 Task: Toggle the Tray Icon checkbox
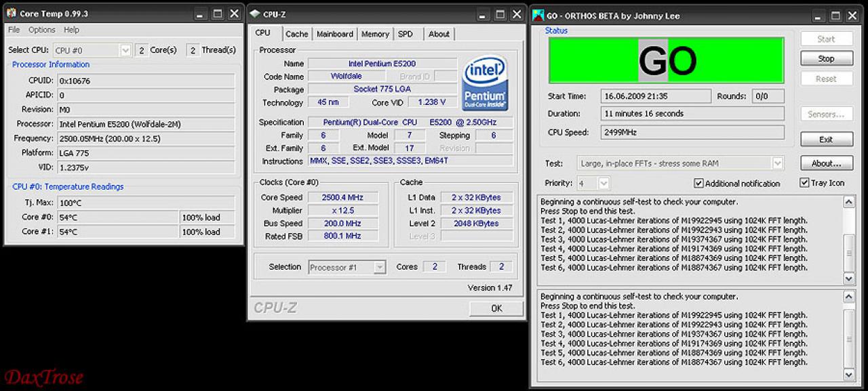point(804,183)
